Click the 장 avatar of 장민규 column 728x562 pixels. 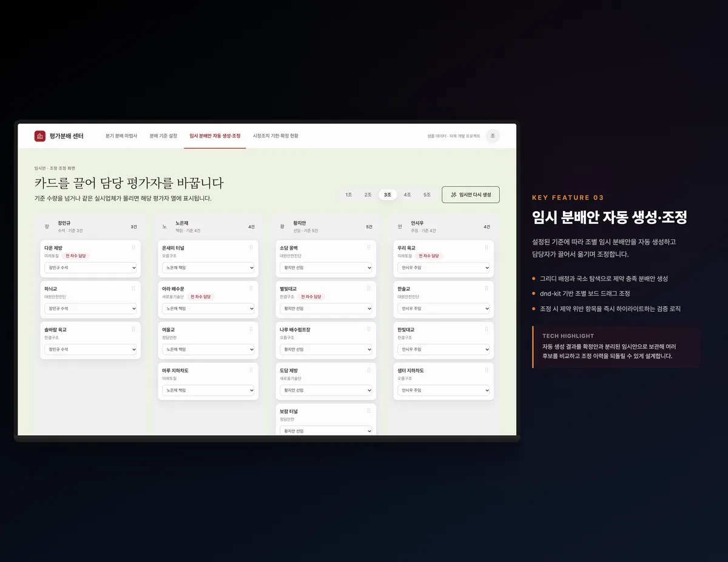click(x=47, y=226)
